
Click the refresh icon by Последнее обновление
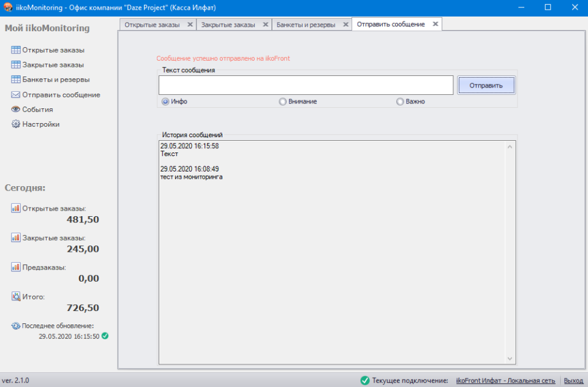coord(16,326)
